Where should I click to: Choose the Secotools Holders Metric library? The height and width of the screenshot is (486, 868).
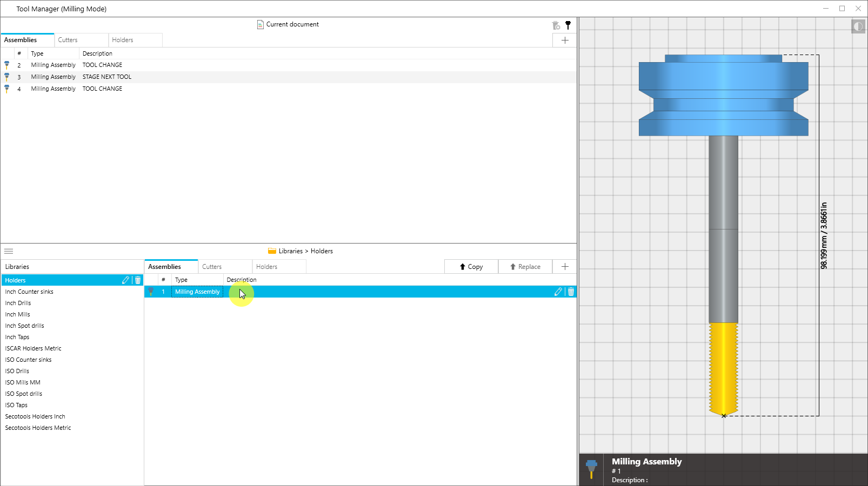click(x=38, y=428)
